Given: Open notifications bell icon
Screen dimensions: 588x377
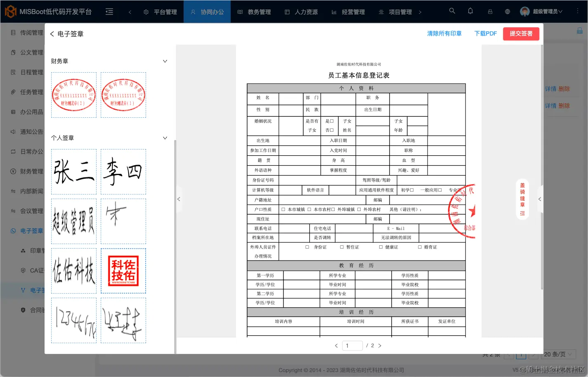Looking at the screenshot, I should tap(470, 11).
